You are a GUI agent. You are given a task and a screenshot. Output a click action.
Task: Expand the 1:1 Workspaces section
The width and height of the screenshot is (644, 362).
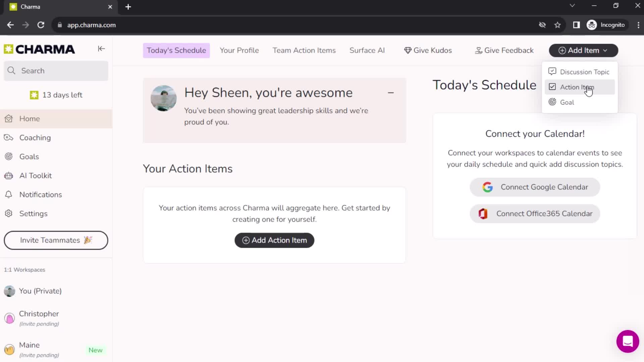click(24, 269)
